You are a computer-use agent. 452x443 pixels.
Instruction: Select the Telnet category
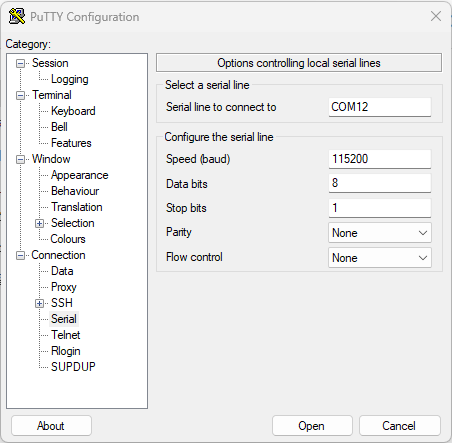(x=66, y=335)
